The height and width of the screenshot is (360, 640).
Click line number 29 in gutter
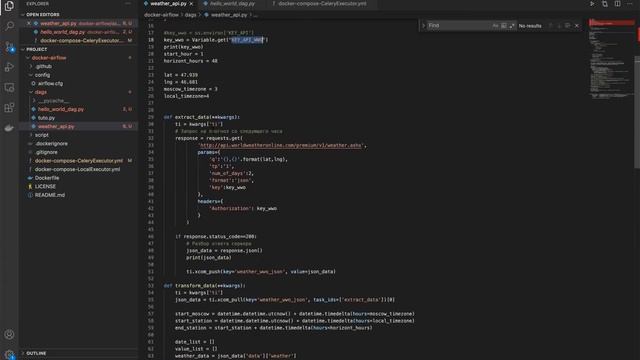(151, 117)
